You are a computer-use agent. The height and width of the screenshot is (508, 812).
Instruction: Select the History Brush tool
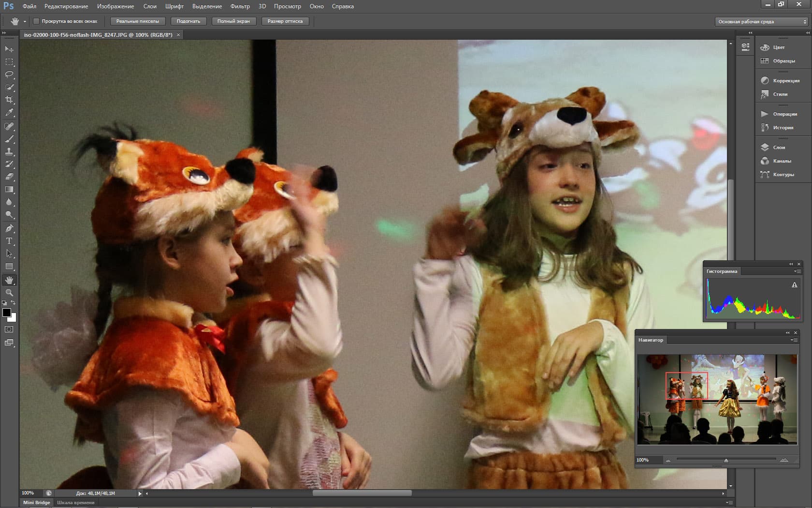[x=9, y=164]
